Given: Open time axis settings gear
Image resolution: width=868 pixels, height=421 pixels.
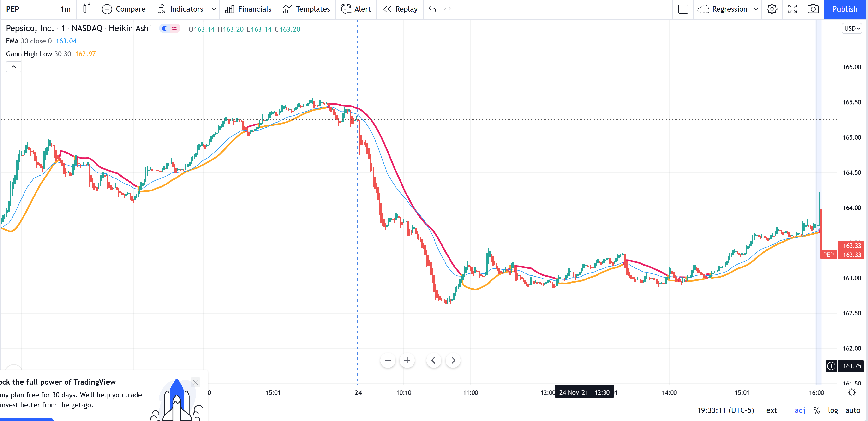Looking at the screenshot, I should [852, 392].
